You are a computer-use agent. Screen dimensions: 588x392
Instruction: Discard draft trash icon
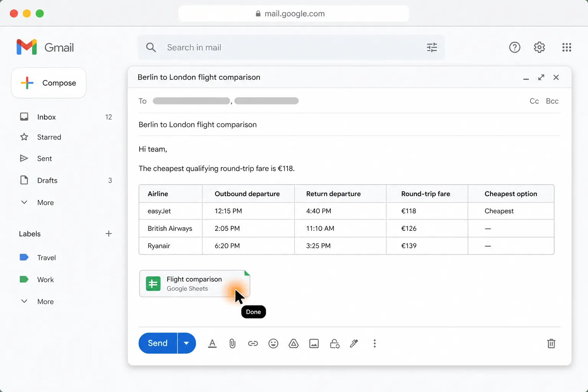pyautogui.click(x=551, y=343)
